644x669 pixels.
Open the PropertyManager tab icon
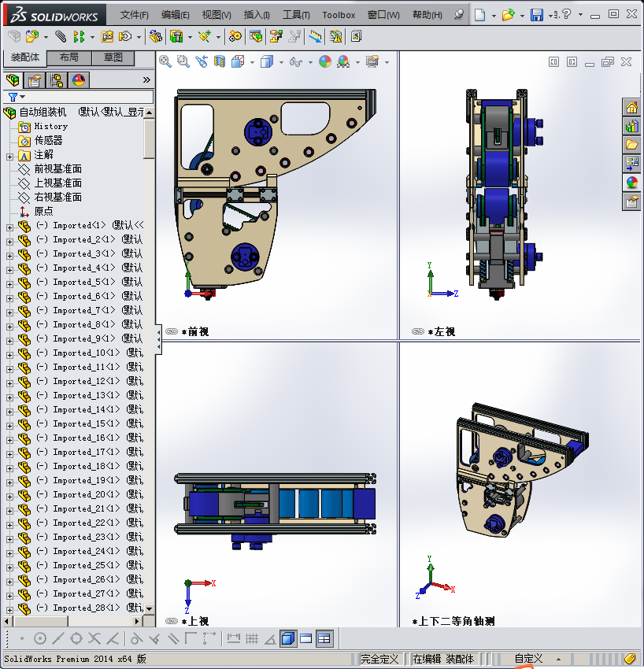coord(35,80)
